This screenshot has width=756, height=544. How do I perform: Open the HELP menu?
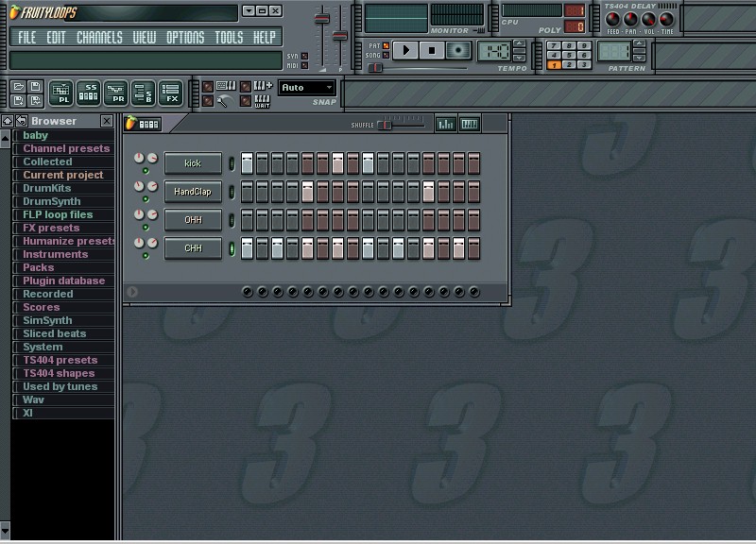[265, 37]
